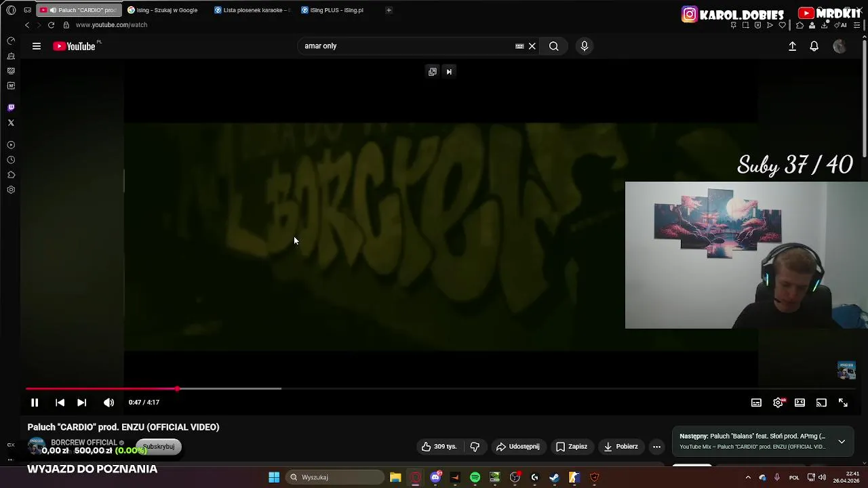The image size is (868, 488).
Task: Download the video with Pobierz
Action: [x=620, y=447]
